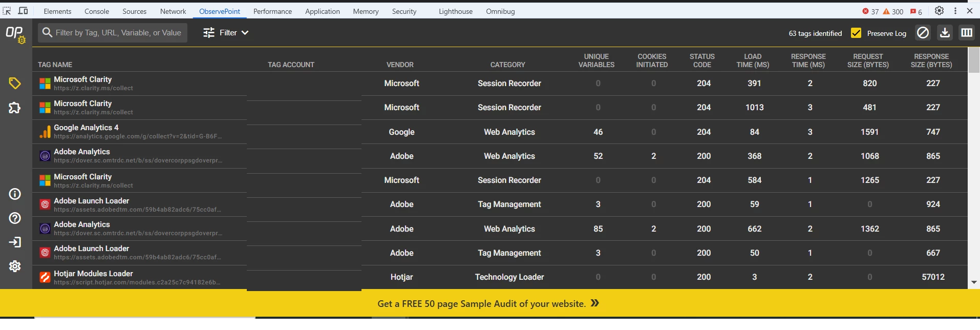Click the '63 tags identified' text
This screenshot has height=330, width=980.
click(815, 33)
